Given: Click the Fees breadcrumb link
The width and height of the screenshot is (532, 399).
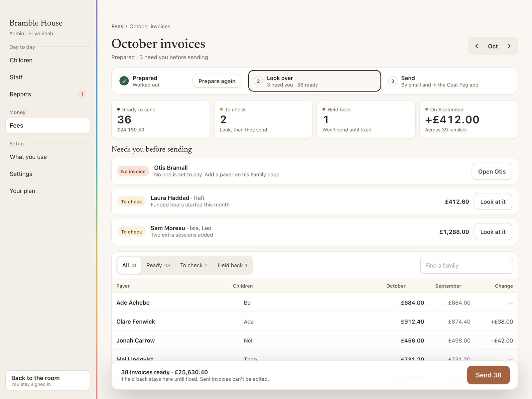Looking at the screenshot, I should [117, 26].
